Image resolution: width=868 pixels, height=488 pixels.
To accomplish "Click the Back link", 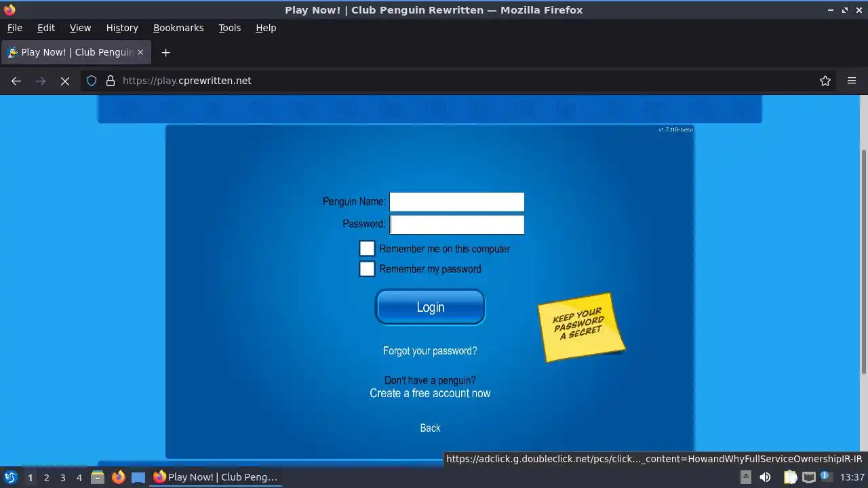I will 430,428.
